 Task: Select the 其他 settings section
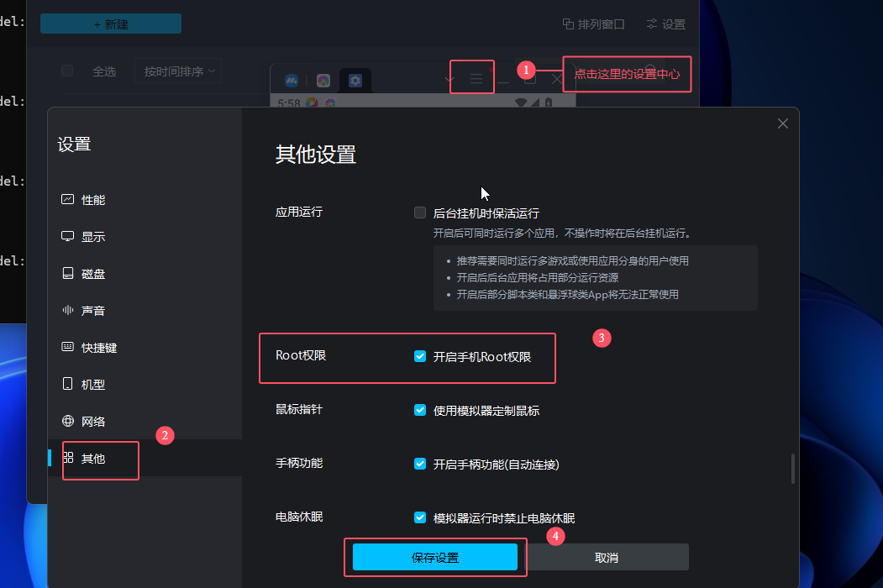coord(145,458)
